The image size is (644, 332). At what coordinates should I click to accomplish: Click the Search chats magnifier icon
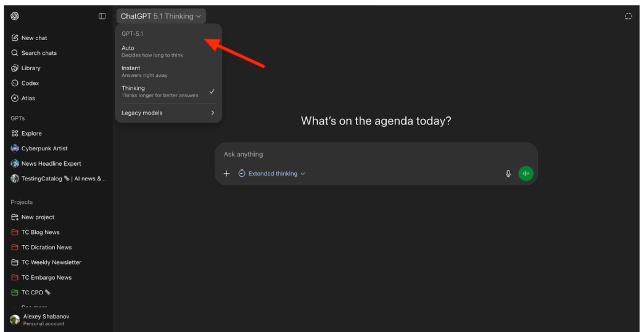(x=15, y=53)
